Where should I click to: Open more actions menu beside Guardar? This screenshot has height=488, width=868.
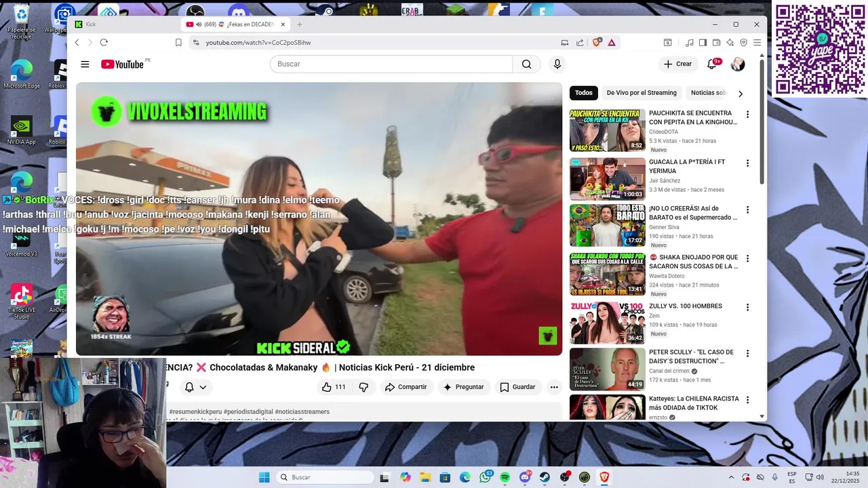pyautogui.click(x=554, y=387)
